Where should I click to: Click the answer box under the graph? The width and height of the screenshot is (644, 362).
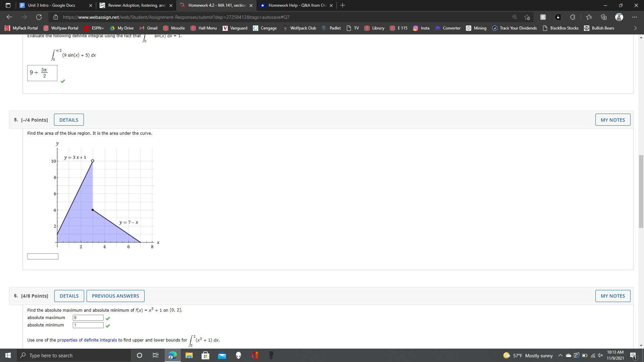click(43, 256)
